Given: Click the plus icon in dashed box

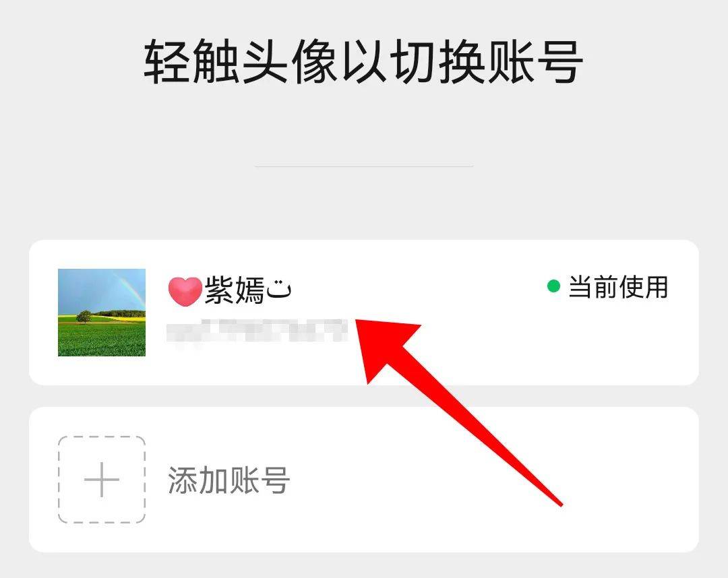Looking at the screenshot, I should [102, 480].
